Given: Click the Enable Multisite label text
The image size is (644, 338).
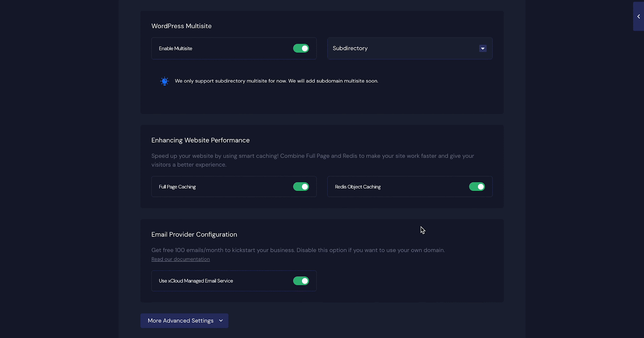Looking at the screenshot, I should click(175, 48).
